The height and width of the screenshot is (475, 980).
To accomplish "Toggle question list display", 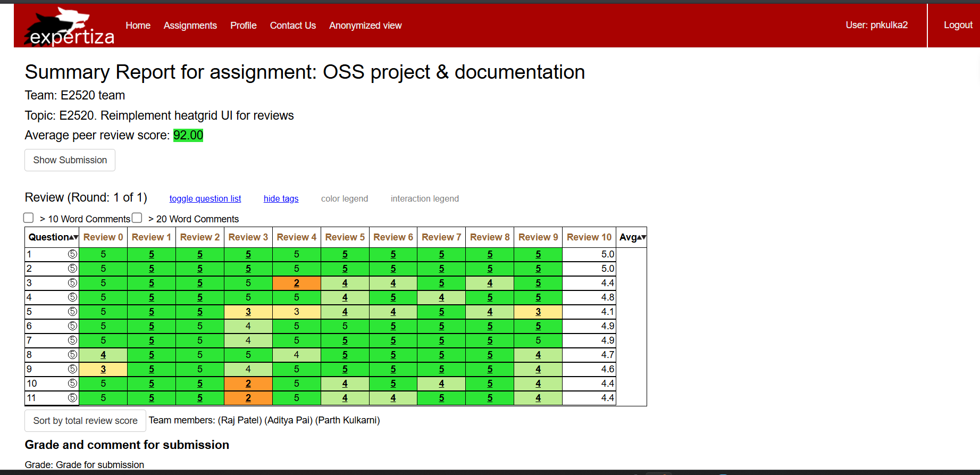I will click(205, 199).
